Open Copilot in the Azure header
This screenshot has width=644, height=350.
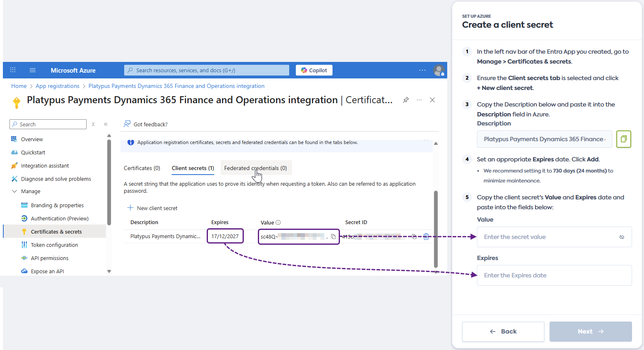click(314, 70)
